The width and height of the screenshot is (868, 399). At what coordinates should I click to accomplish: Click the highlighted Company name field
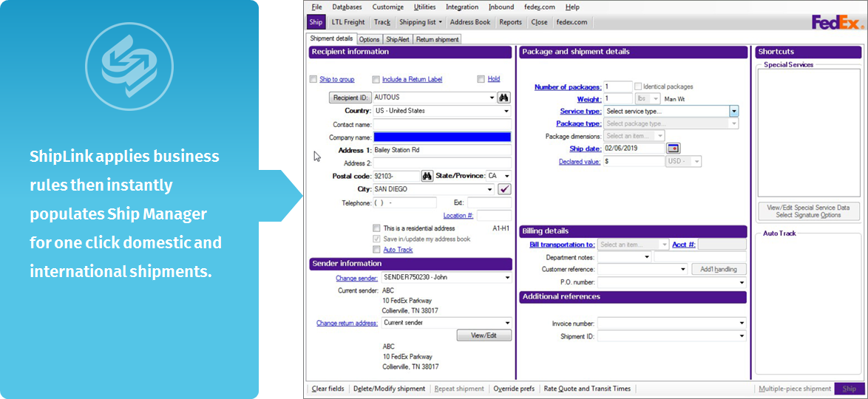pos(442,137)
